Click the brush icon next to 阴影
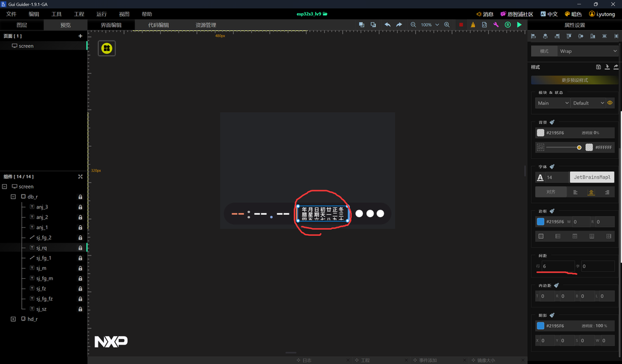 pos(552,315)
